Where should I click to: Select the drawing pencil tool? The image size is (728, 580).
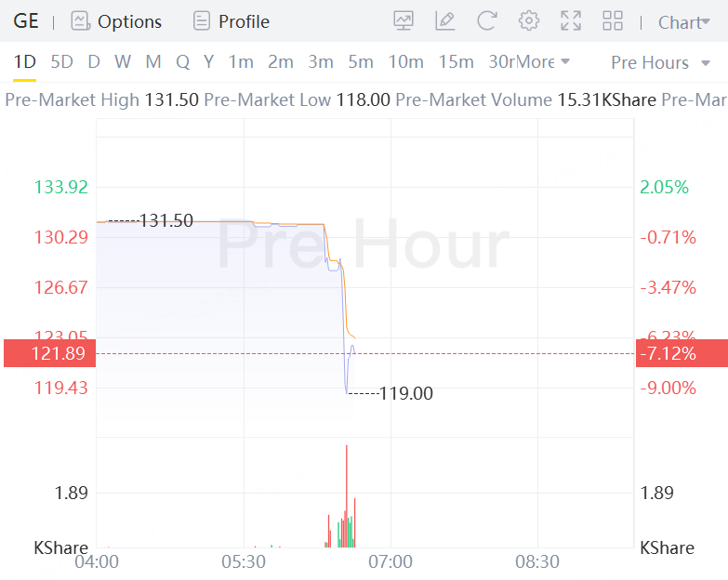(x=445, y=21)
